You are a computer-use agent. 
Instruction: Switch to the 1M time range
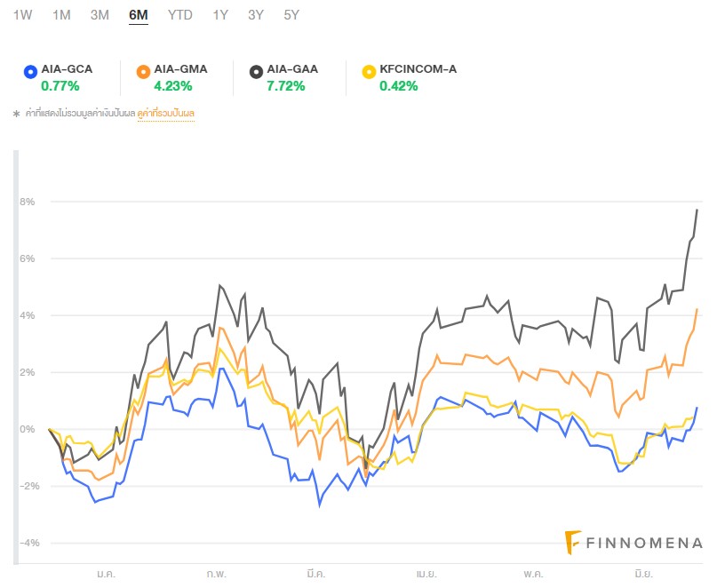pyautogui.click(x=61, y=15)
